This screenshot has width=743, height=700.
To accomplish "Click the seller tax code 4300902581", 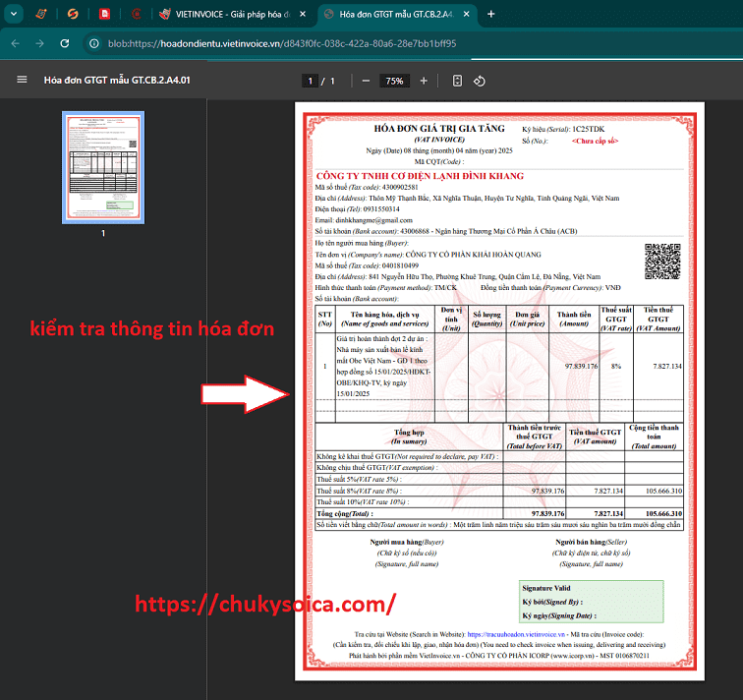I will pos(400,187).
